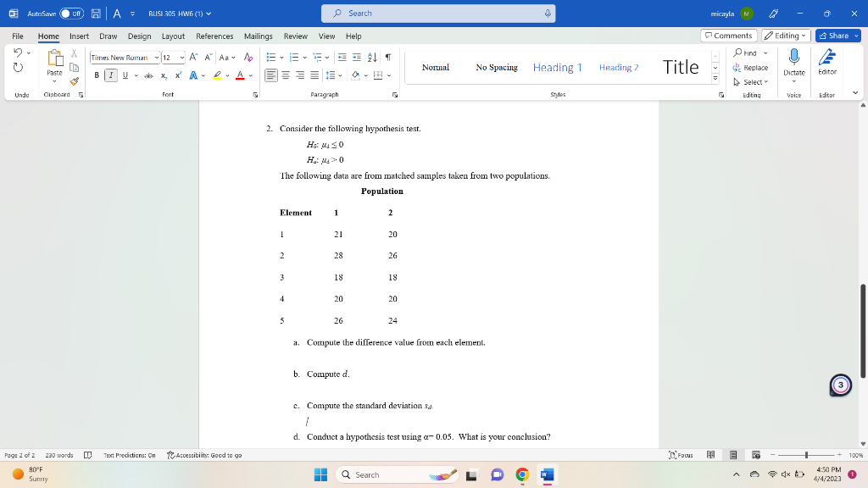Screen dimensions: 868x488
Task: Apply subscript formatting
Action: [164, 75]
